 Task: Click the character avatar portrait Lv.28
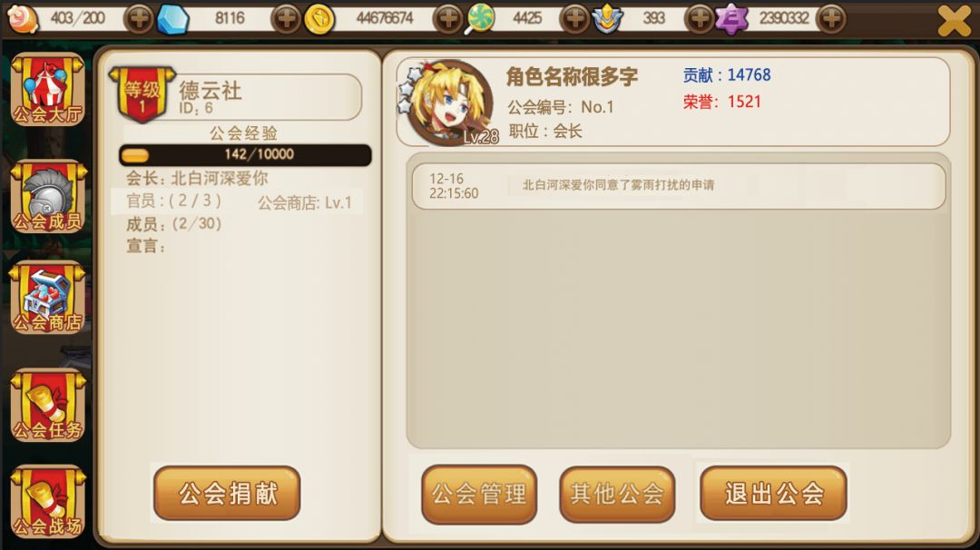tap(449, 103)
